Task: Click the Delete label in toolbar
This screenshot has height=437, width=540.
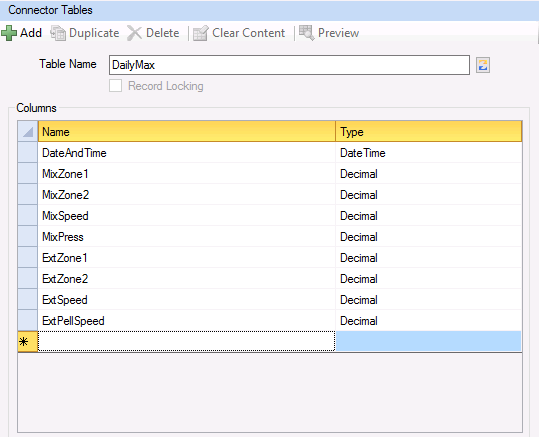Action: click(163, 33)
